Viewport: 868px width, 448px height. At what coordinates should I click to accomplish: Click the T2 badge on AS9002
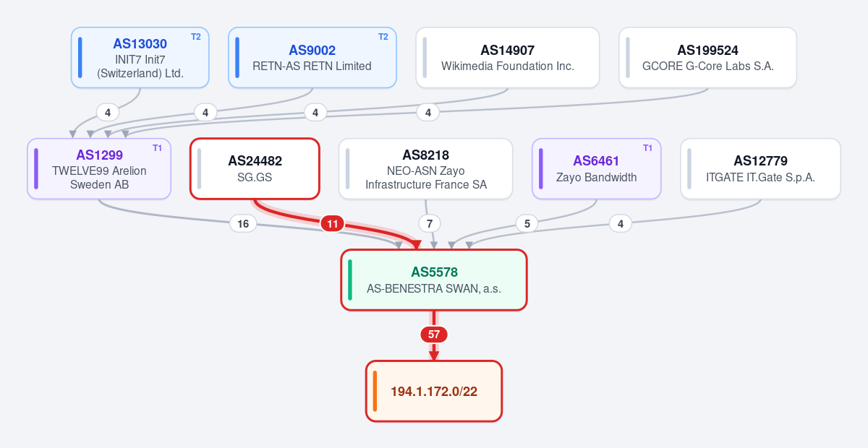point(383,37)
